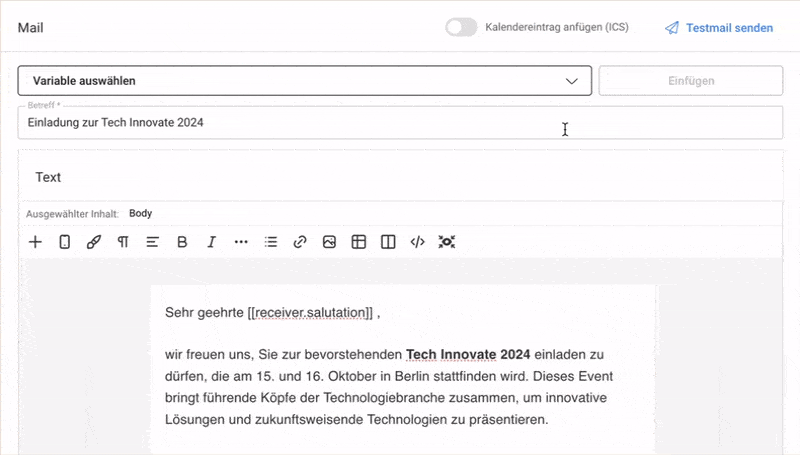Insert a bulleted list

tap(270, 242)
